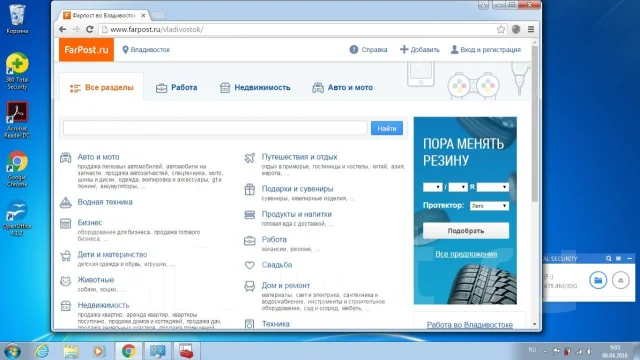Click the stroller icon beside Дети и материнство
Screen dimensions: 640x360
tap(66, 256)
